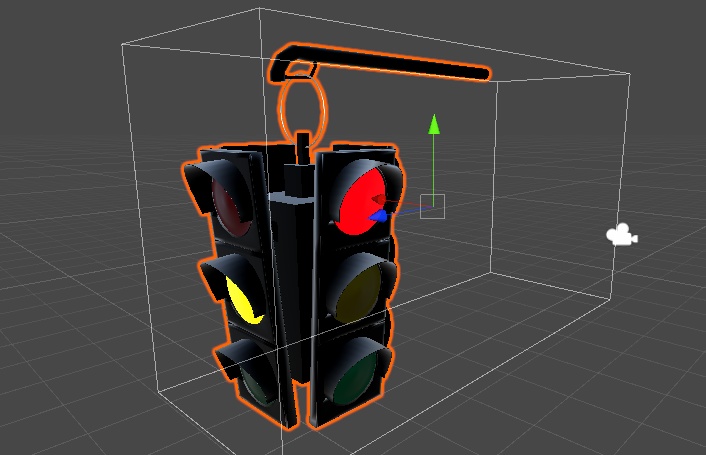The image size is (706, 455).
Task: Select the white camera gizmo icon
Action: [x=622, y=234]
